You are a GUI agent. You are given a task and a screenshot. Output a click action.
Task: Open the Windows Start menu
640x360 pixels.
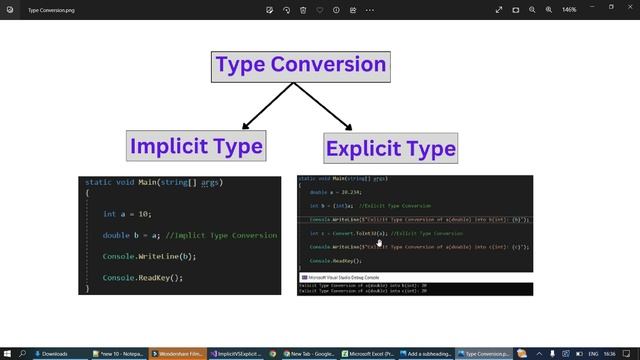pos(7,354)
